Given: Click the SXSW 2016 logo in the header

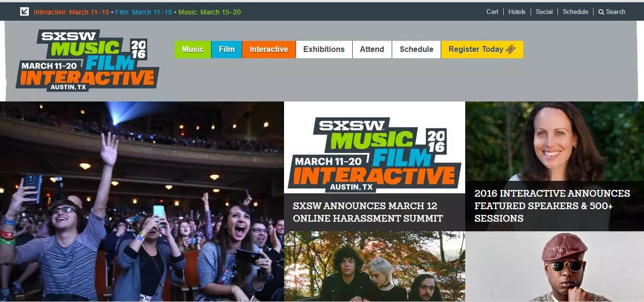Looking at the screenshot, I should (87, 60).
